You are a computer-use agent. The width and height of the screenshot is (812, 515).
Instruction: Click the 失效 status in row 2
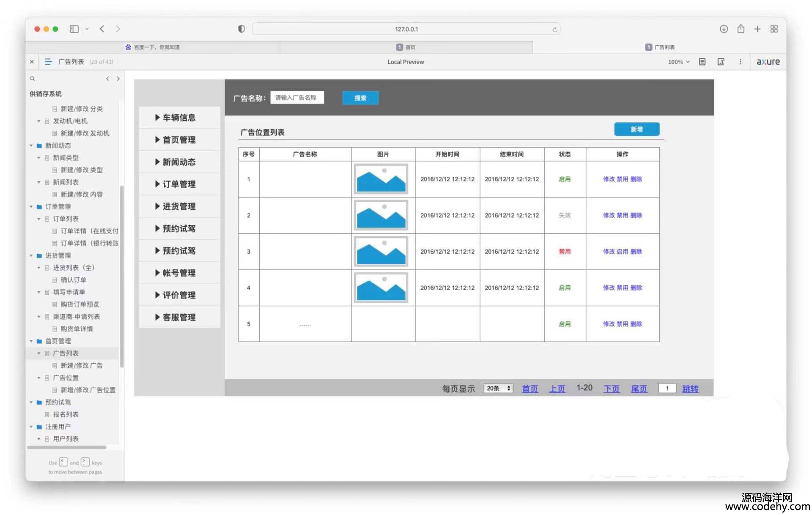click(565, 215)
